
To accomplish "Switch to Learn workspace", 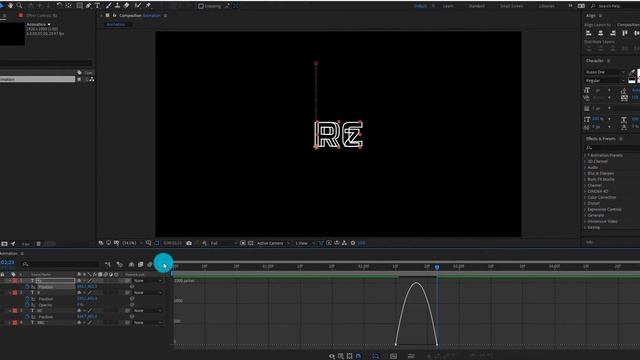I will point(448,6).
